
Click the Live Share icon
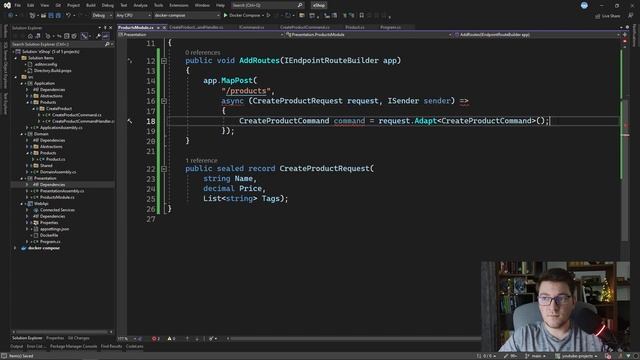pyautogui.click(x=598, y=16)
